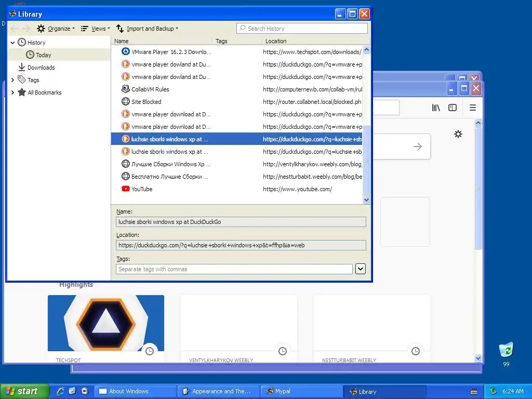The image size is (532, 399).
Task: Click the All Bookmarks star icon
Action: (x=22, y=92)
